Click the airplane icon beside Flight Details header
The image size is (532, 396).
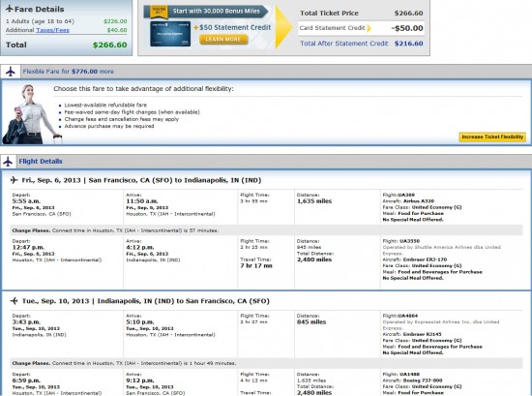pyautogui.click(x=8, y=162)
